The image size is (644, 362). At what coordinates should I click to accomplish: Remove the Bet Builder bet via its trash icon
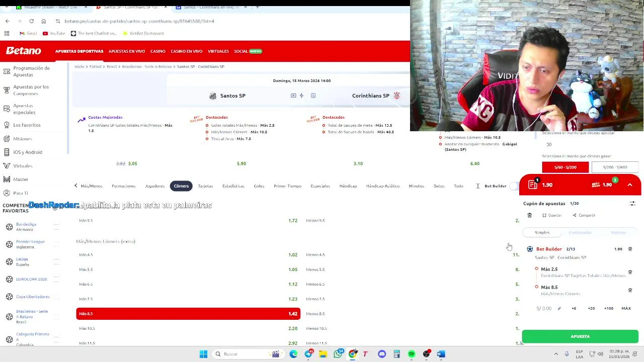tap(630, 249)
